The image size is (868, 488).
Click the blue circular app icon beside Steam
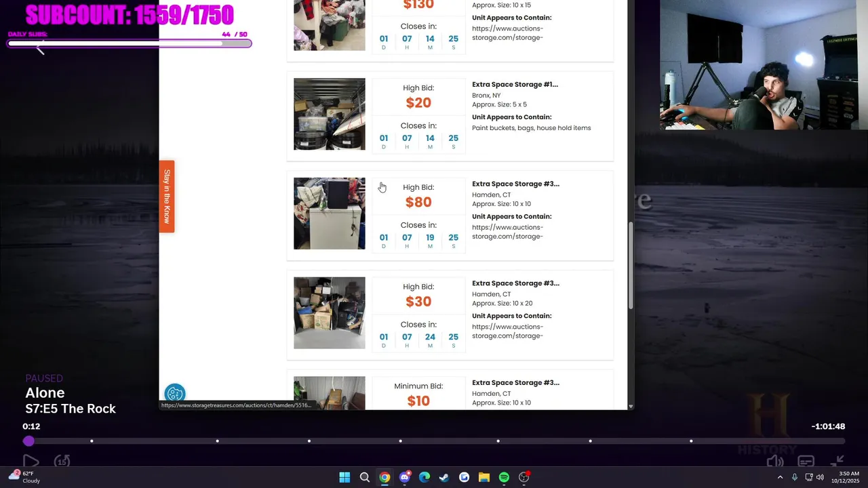coord(464,477)
